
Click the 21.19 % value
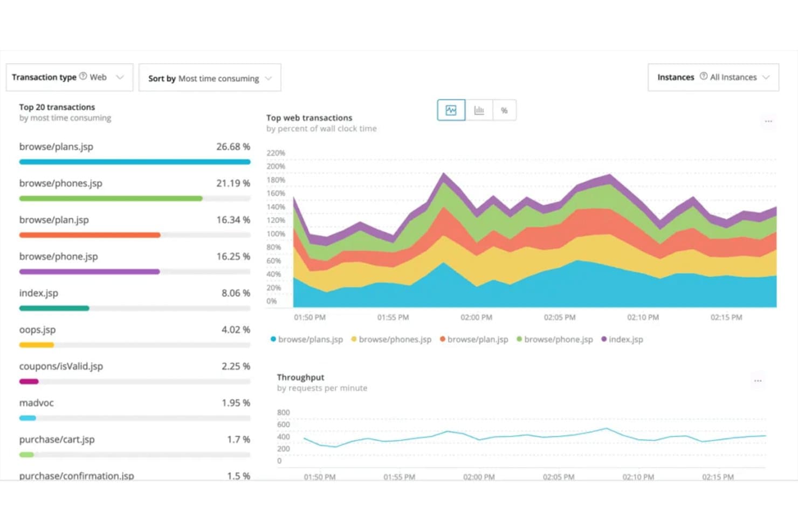(233, 183)
